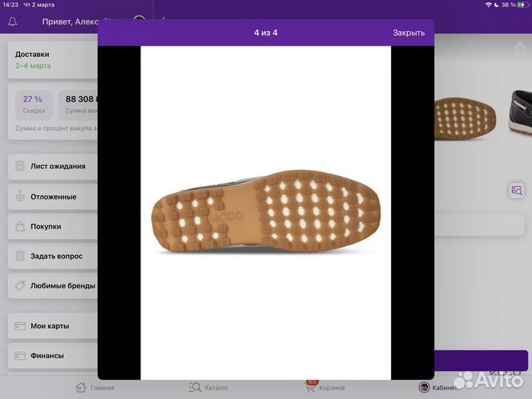Tap the shoe sole photo
This screenshot has height=399, width=532.
coord(265,213)
